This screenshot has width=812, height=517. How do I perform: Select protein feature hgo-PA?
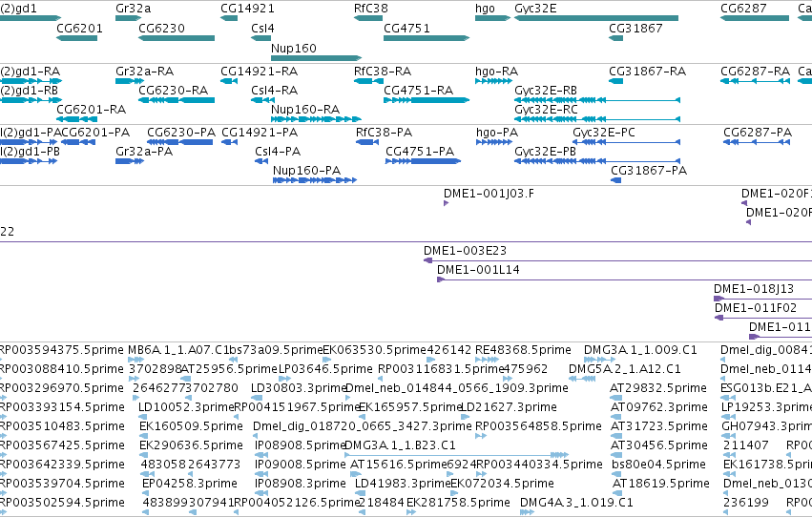point(494,142)
